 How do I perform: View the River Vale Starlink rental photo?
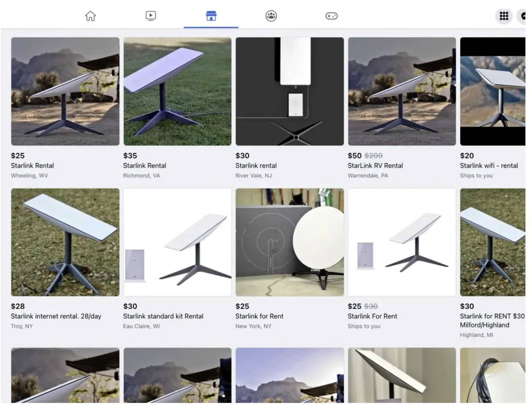(x=289, y=91)
